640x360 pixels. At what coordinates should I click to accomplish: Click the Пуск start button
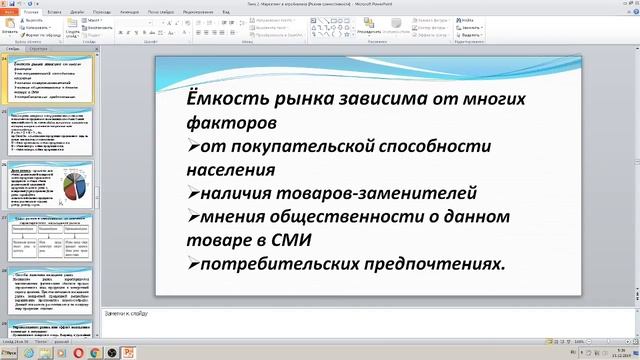click(x=9, y=353)
